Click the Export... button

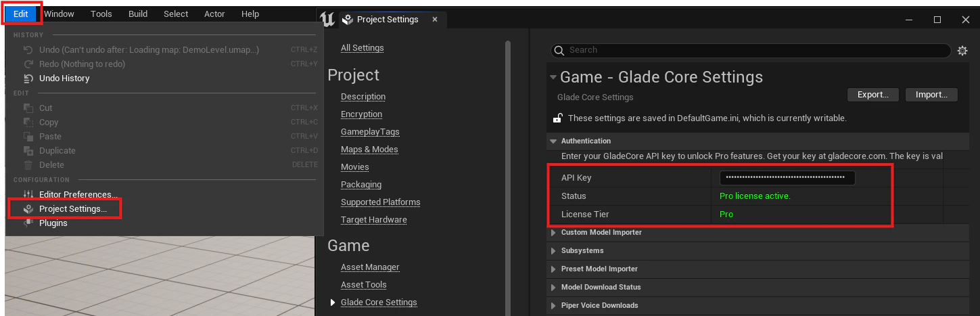tap(872, 95)
